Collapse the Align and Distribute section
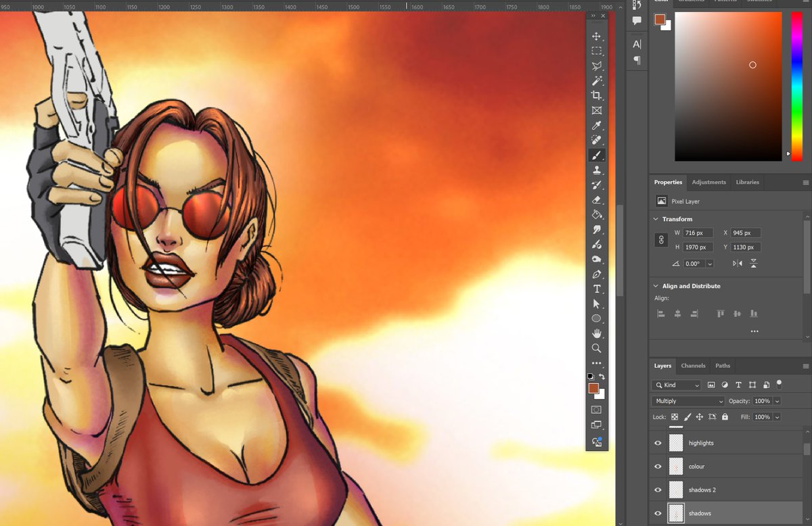Image resolution: width=812 pixels, height=526 pixels. [x=656, y=286]
